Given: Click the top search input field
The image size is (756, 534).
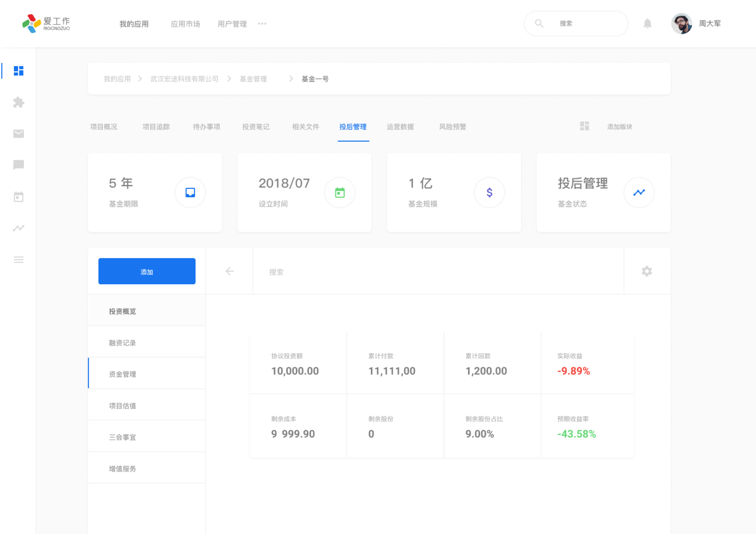Looking at the screenshot, I should click(582, 23).
